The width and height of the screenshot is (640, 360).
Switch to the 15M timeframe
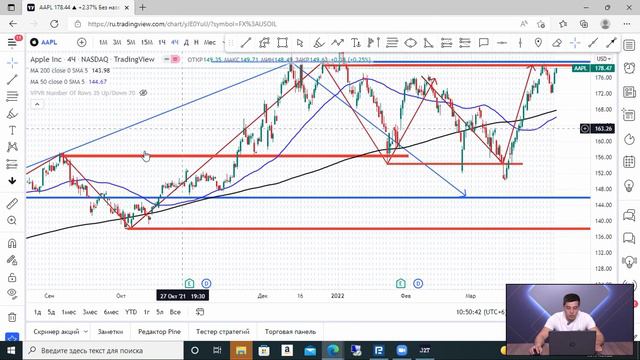point(147,42)
